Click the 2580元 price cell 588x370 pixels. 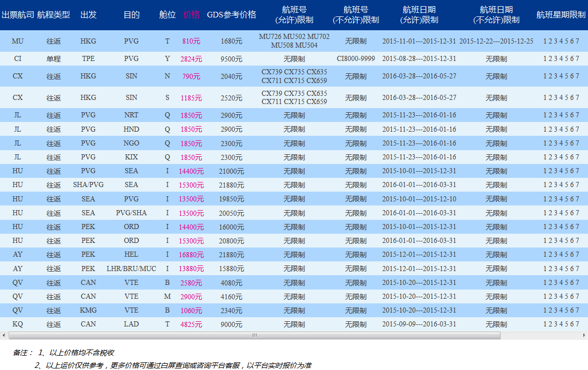pyautogui.click(x=191, y=283)
